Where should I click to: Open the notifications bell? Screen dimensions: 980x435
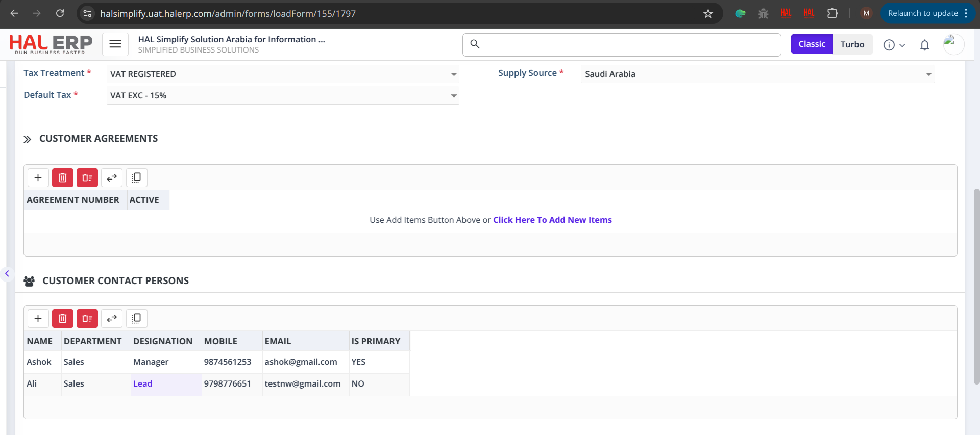pos(924,45)
